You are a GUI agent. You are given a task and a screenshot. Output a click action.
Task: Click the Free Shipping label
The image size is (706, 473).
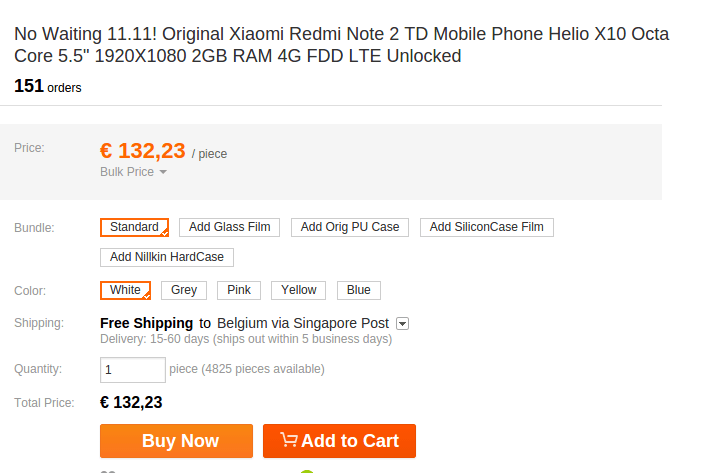coord(147,323)
